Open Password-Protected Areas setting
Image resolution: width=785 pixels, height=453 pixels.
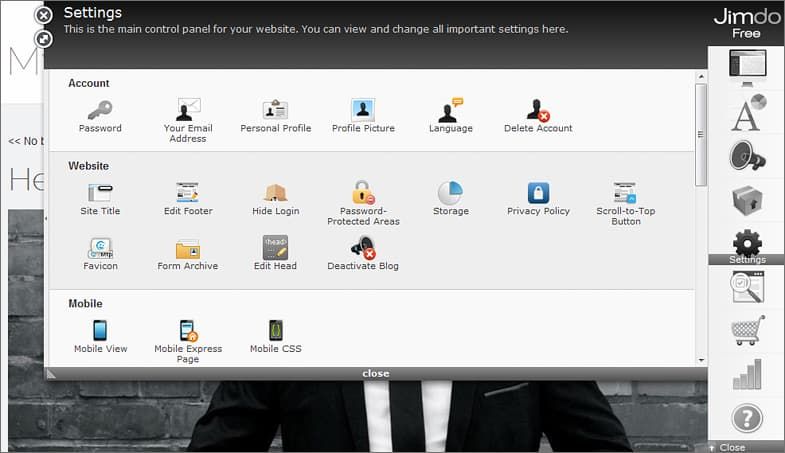point(363,204)
